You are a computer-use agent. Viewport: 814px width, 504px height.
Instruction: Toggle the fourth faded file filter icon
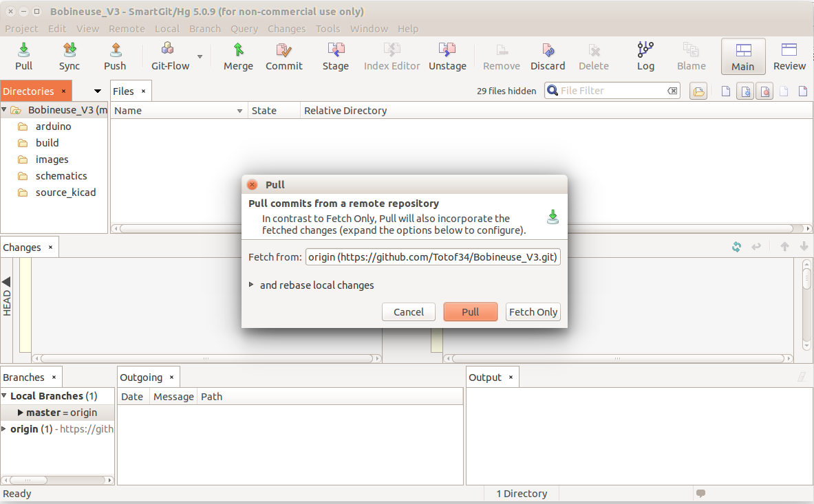[x=784, y=91]
